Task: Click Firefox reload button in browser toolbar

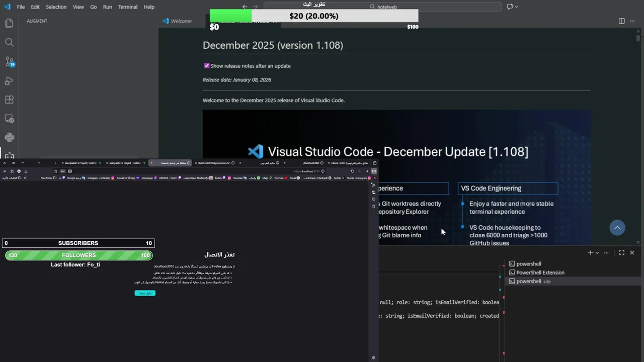Action: 352,171
